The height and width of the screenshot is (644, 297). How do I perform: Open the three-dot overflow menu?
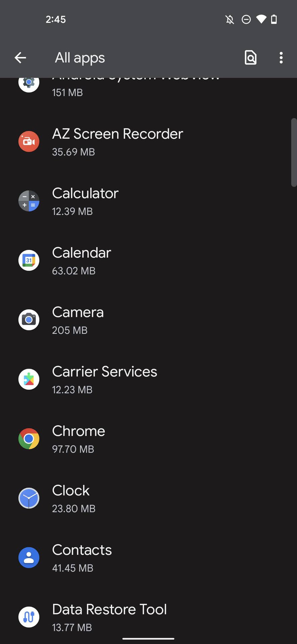click(x=281, y=58)
